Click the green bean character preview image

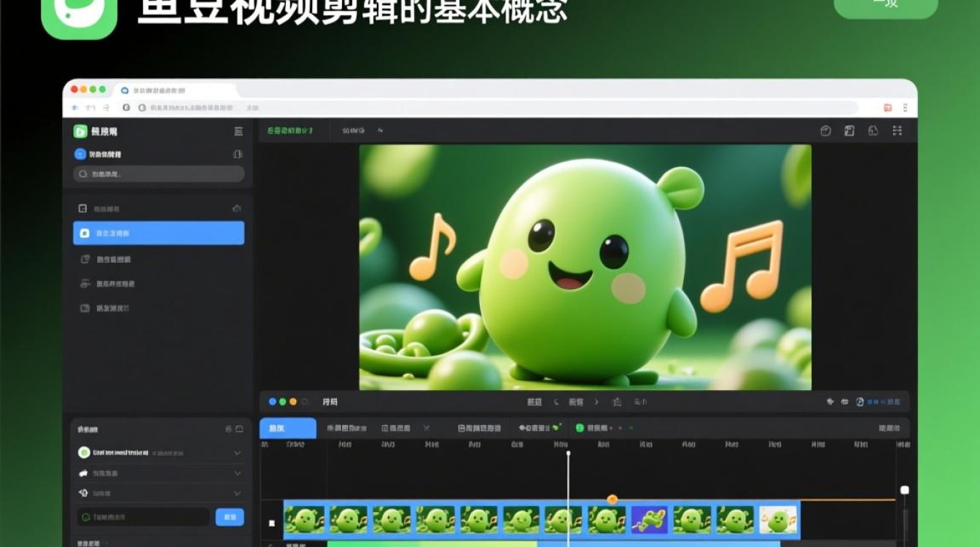[x=585, y=267]
